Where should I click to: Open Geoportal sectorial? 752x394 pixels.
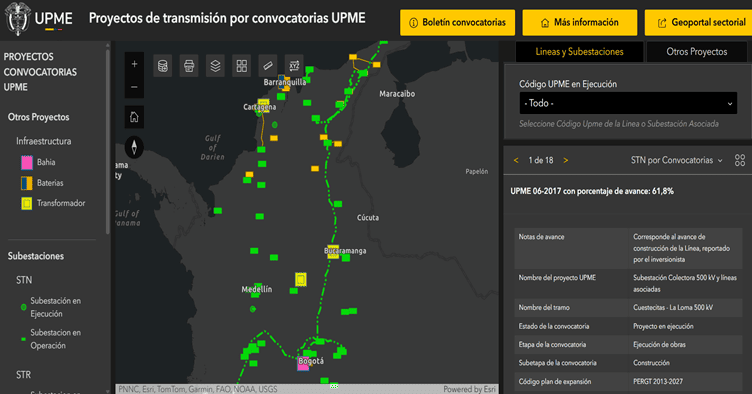click(x=698, y=23)
